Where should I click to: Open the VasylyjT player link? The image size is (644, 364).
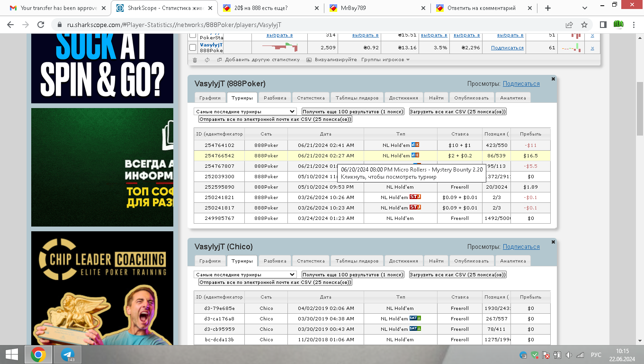coord(211,45)
